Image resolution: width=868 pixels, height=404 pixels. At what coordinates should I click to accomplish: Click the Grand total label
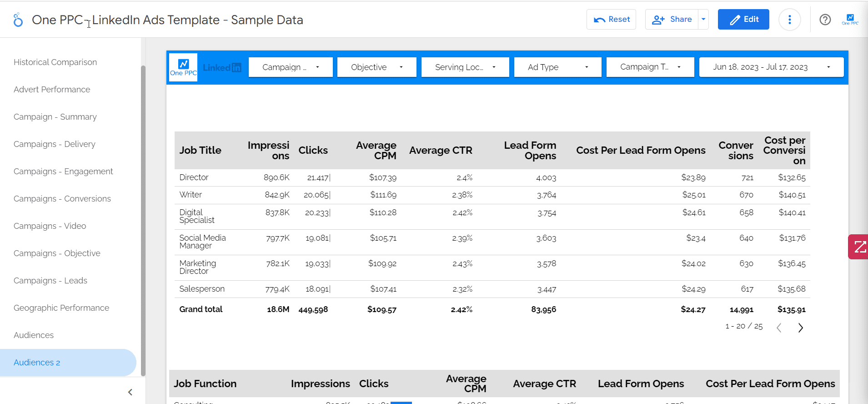[x=201, y=309]
